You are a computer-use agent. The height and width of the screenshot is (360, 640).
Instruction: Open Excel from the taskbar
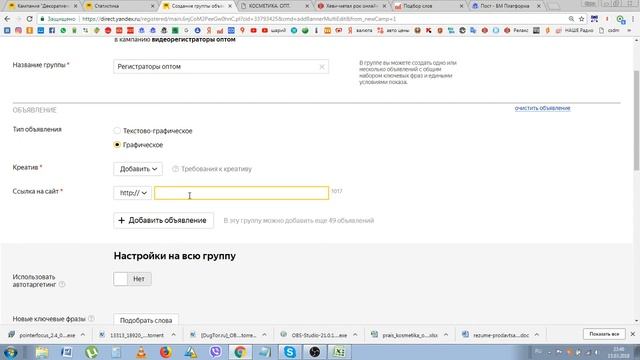click(x=339, y=352)
